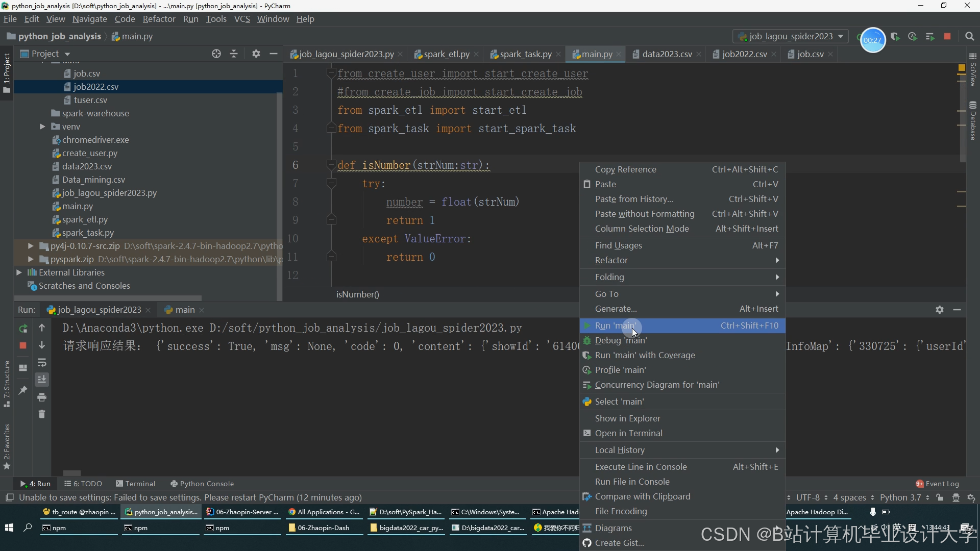Expand External Libraries node

click(19, 272)
